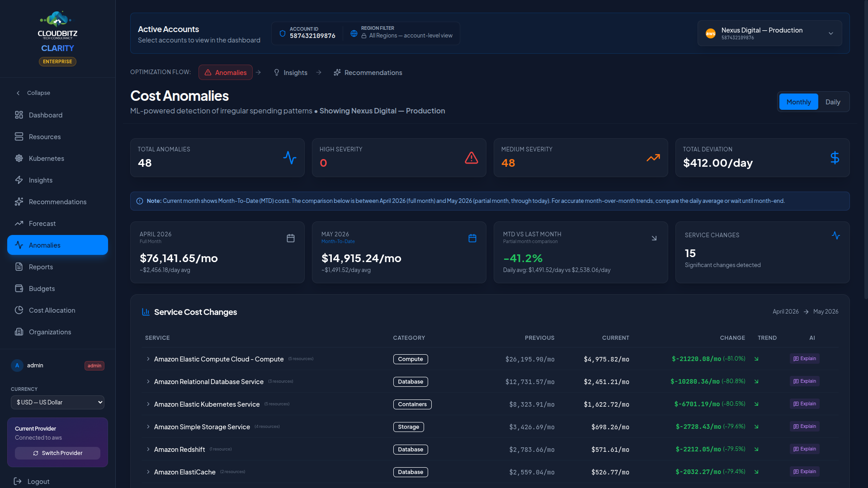The width and height of the screenshot is (868, 488).
Task: Click the Total Anomalies pulse icon
Action: [290, 158]
